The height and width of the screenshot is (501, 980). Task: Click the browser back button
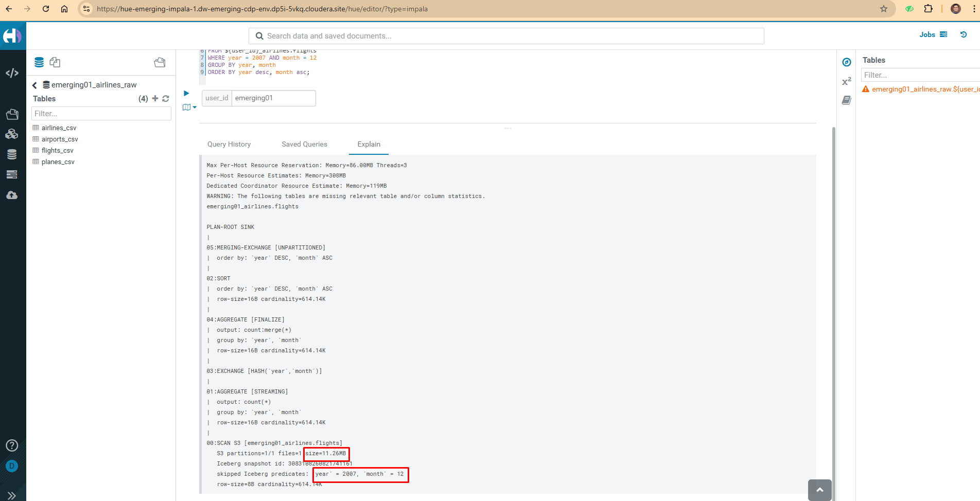click(9, 9)
